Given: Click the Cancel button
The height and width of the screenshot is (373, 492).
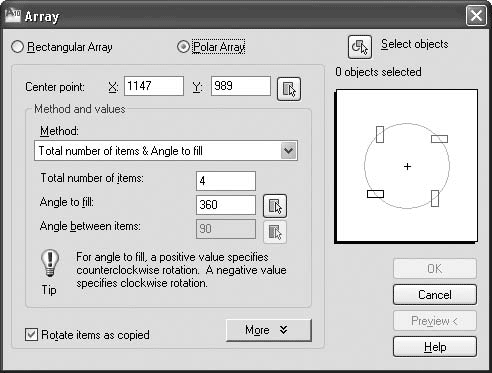Looking at the screenshot, I should pos(435,294).
